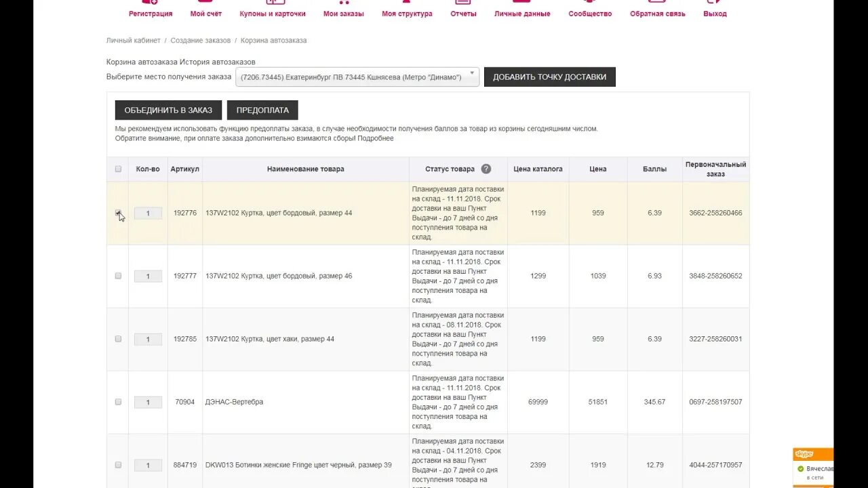Click the Баллы column header
The width and height of the screenshot is (868, 488).
click(x=655, y=169)
